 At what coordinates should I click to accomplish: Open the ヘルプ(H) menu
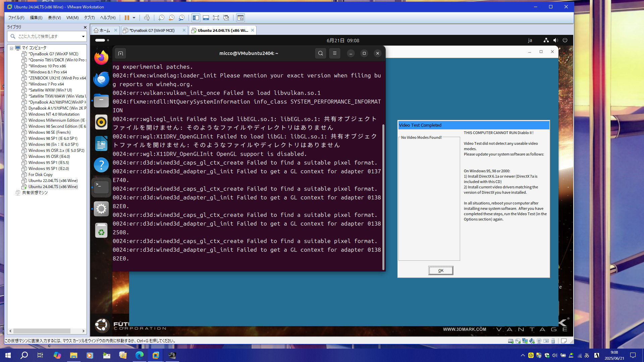click(108, 18)
